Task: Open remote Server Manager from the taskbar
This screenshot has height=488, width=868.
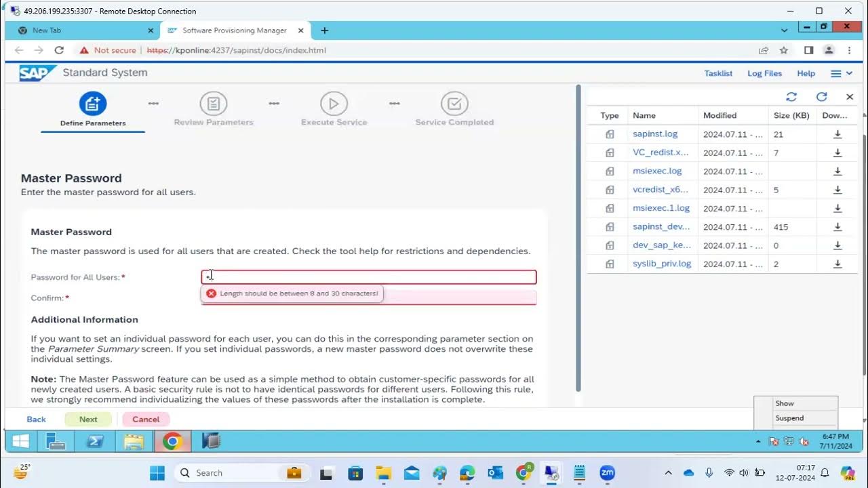Action: coord(55,442)
